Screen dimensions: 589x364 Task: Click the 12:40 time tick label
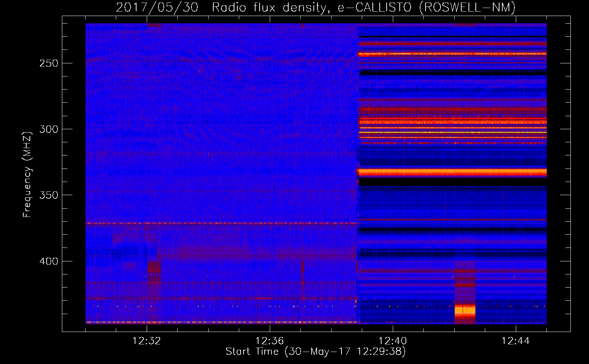(x=393, y=341)
